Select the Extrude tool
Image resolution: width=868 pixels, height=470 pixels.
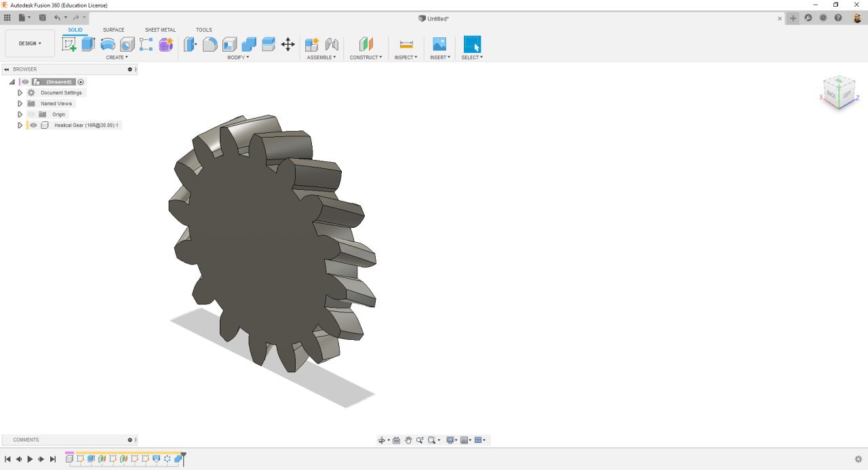click(x=88, y=44)
